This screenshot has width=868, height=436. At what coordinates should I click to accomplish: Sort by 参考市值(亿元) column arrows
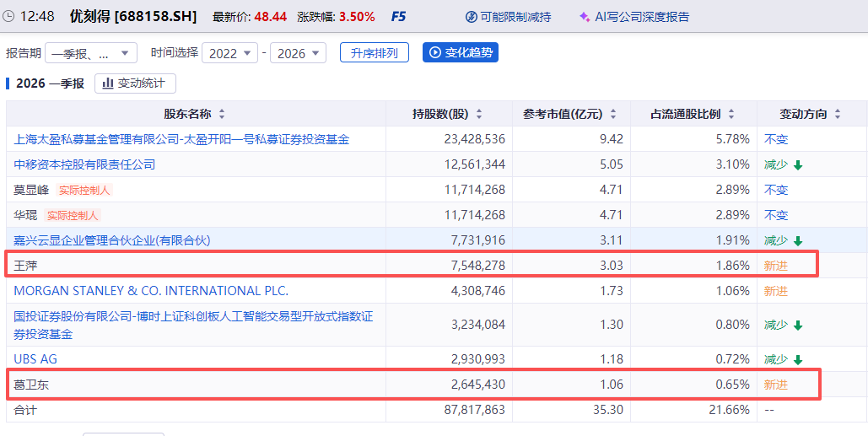613,115
